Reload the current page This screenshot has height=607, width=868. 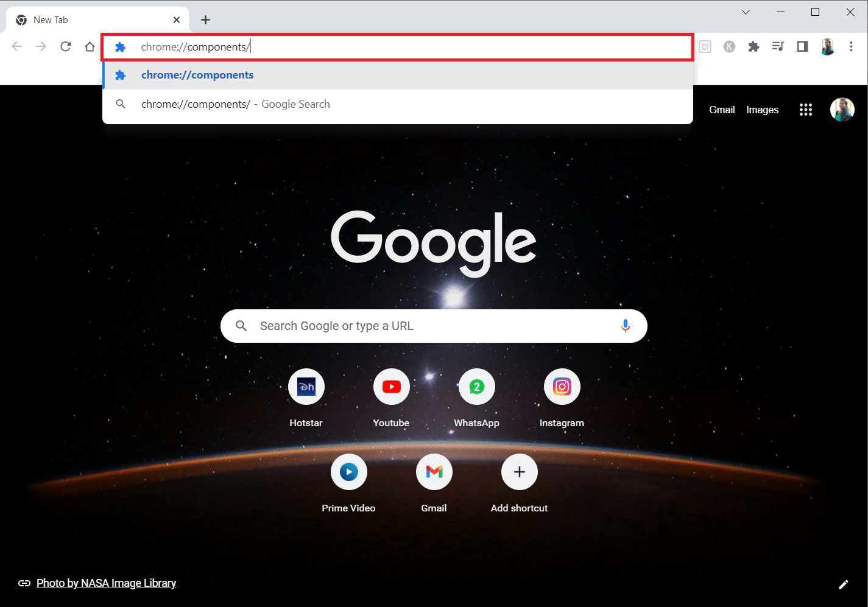click(x=66, y=46)
